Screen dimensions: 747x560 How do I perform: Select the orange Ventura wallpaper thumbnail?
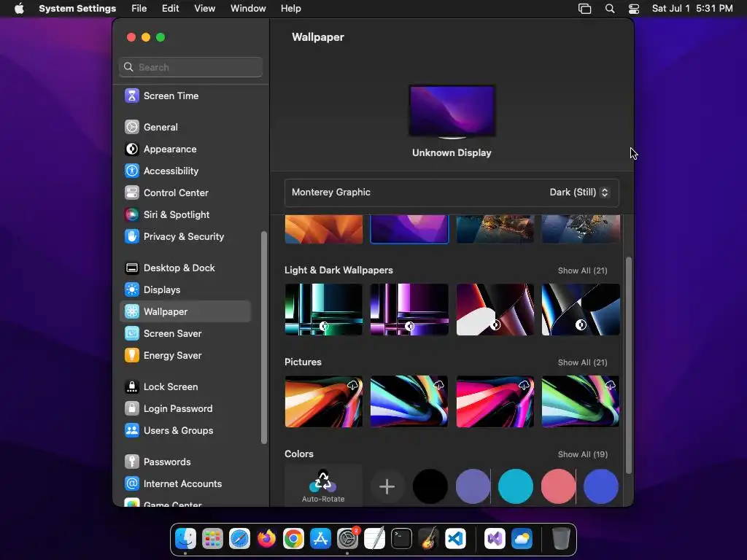pos(323,229)
